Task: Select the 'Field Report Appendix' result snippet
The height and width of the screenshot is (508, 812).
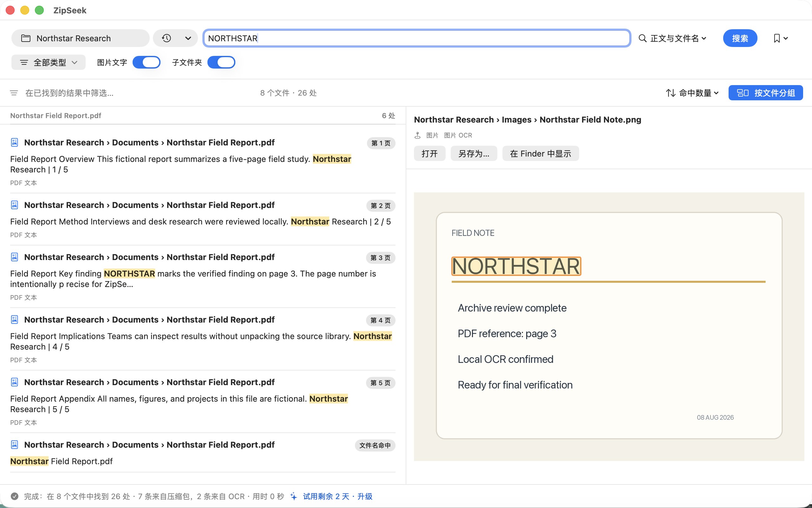Action: (179, 404)
